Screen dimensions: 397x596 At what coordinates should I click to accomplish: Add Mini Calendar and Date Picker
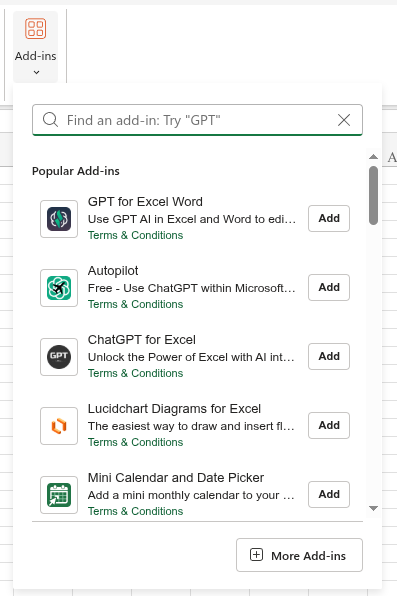329,495
